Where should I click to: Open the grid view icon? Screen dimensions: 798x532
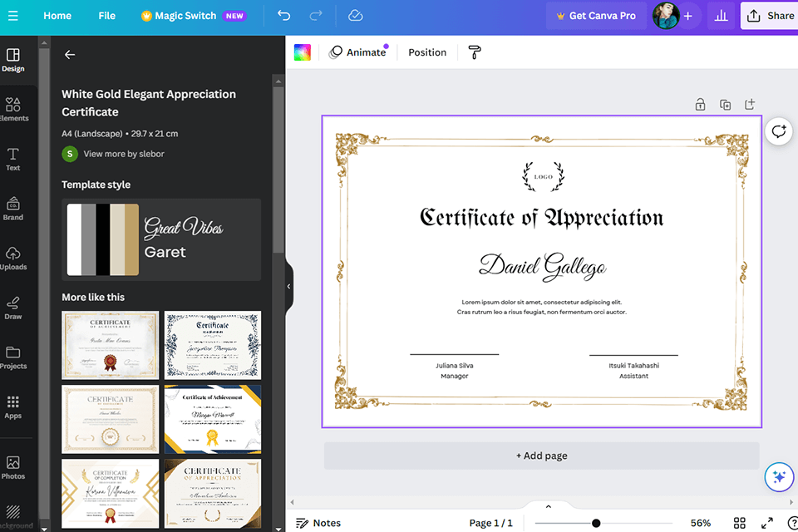[x=740, y=523]
